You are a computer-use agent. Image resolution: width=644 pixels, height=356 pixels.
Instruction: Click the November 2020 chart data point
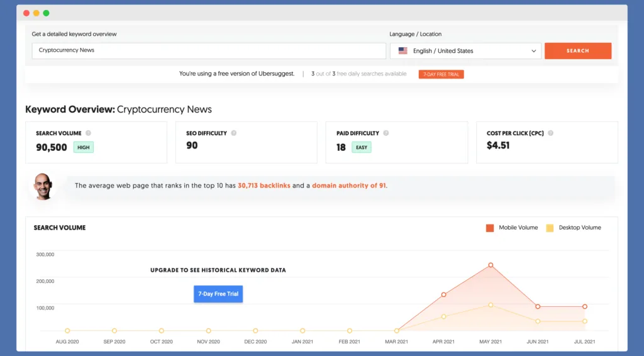click(x=209, y=331)
